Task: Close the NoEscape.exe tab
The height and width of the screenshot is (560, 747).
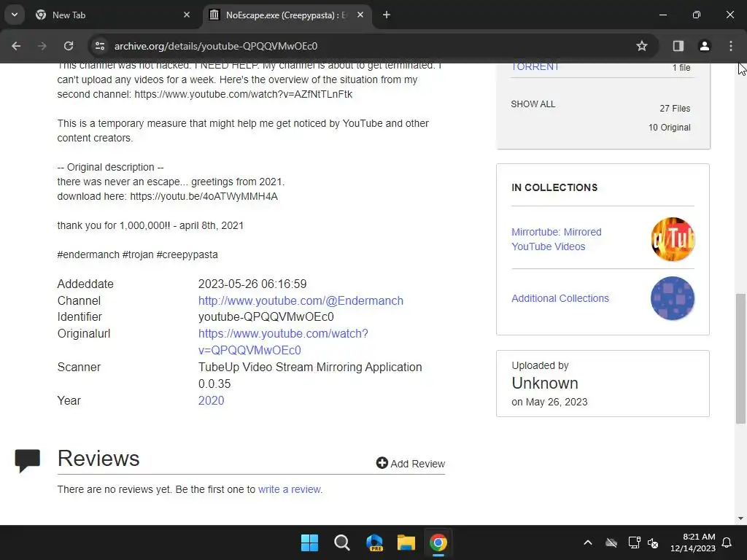Action: (x=360, y=15)
